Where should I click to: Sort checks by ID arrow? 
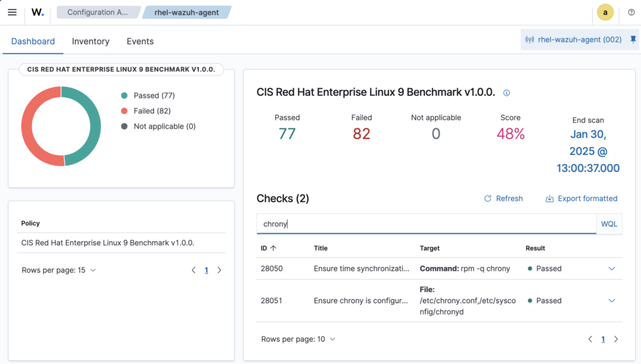pos(273,248)
